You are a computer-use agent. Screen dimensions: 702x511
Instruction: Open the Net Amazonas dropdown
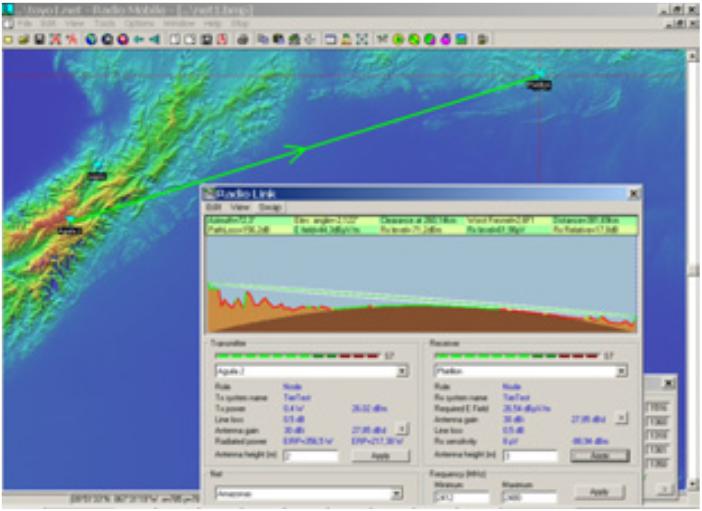[396, 493]
